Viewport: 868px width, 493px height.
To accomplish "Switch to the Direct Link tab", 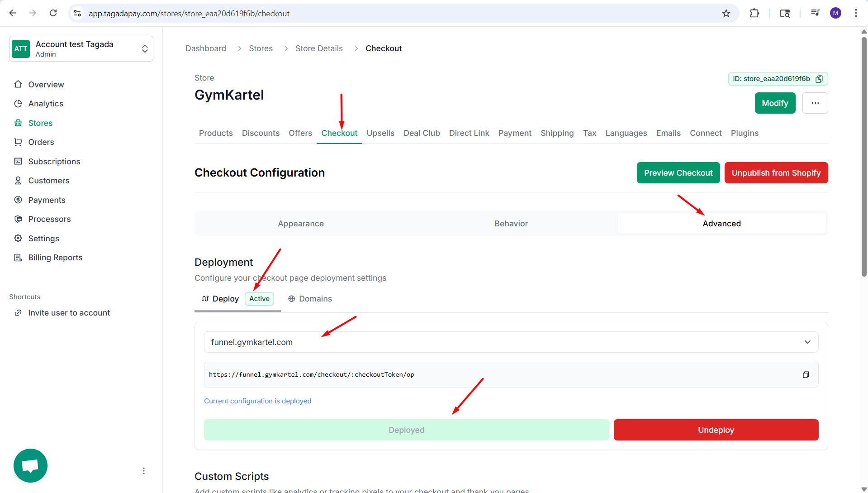I will (x=469, y=133).
